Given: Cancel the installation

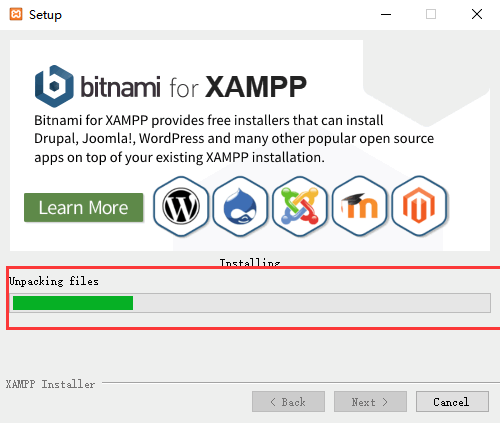Looking at the screenshot, I should point(452,402).
